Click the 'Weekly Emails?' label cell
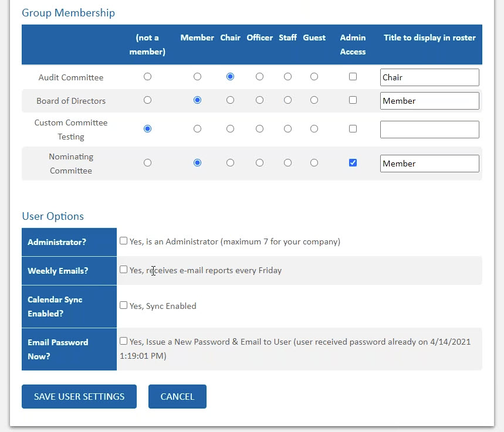504x432 pixels. (x=69, y=271)
